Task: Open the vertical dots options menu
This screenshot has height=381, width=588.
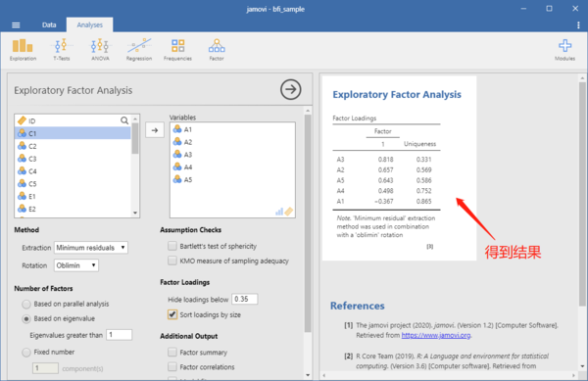Action: pyautogui.click(x=578, y=25)
